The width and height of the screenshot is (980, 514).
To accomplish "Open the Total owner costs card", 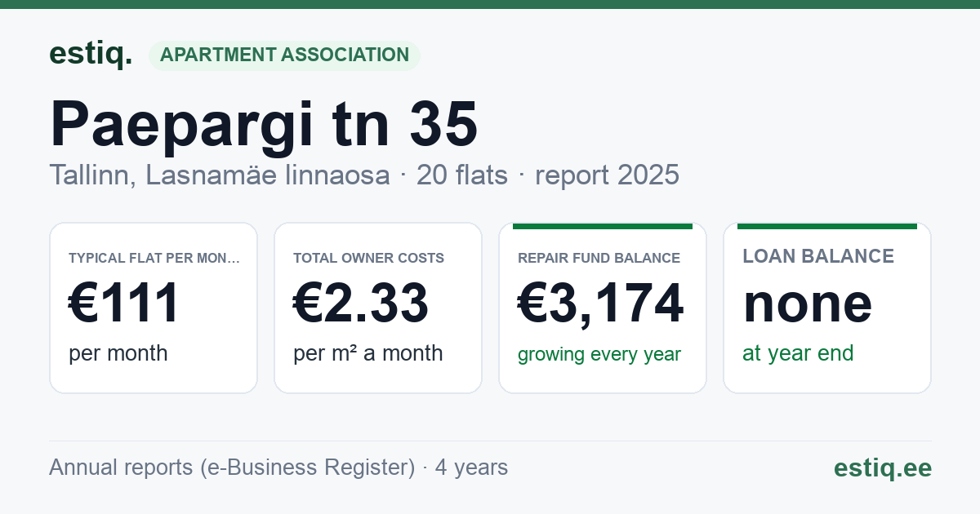I will (x=378, y=308).
